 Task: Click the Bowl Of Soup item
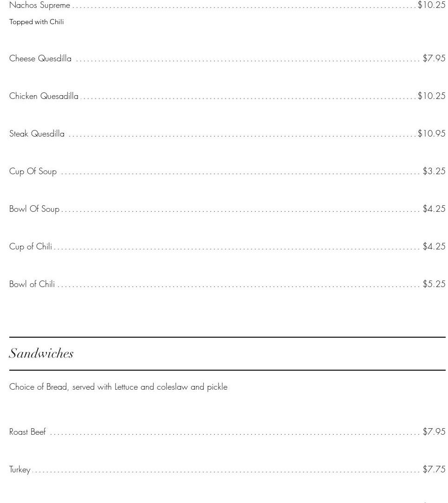34,209
